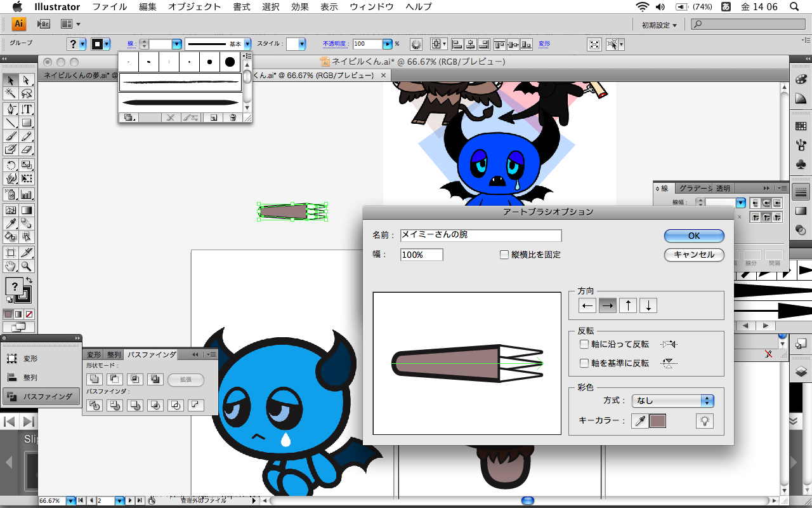Select the Direct Selection (white arrow) tool
This screenshot has height=508, width=812.
[x=27, y=80]
